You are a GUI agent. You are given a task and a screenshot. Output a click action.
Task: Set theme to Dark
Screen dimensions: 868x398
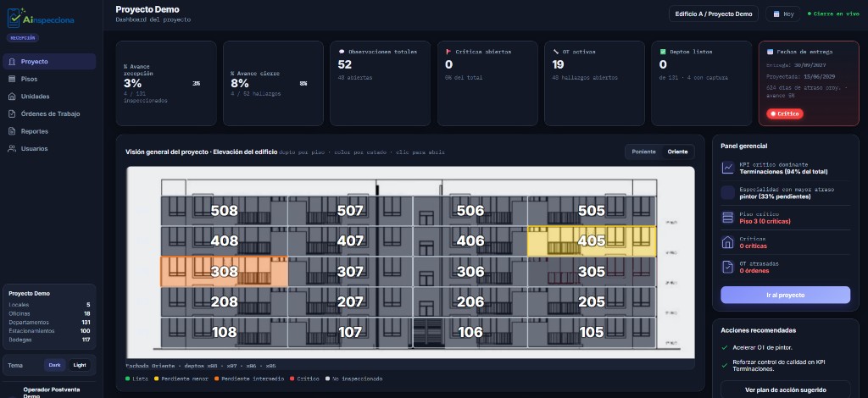tap(54, 365)
